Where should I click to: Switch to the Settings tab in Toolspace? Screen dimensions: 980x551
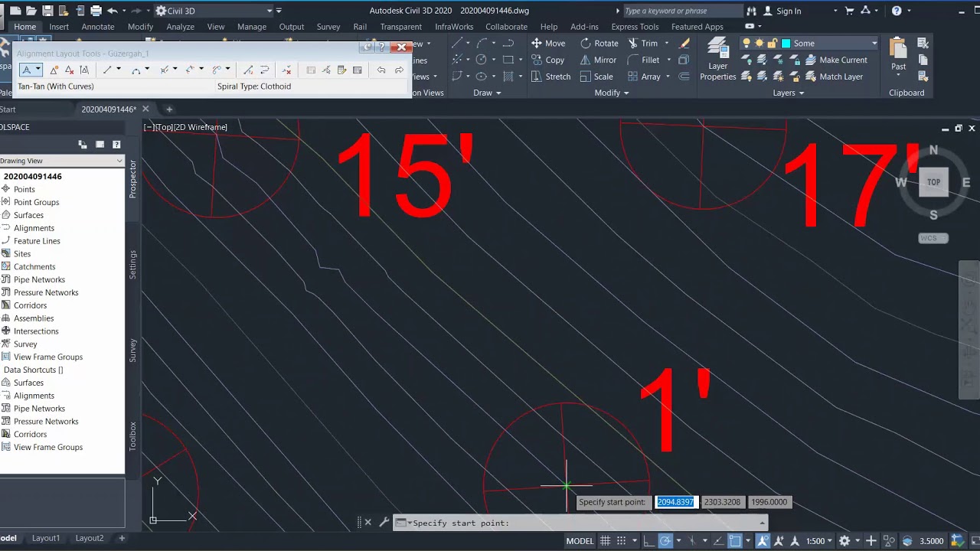[132, 264]
